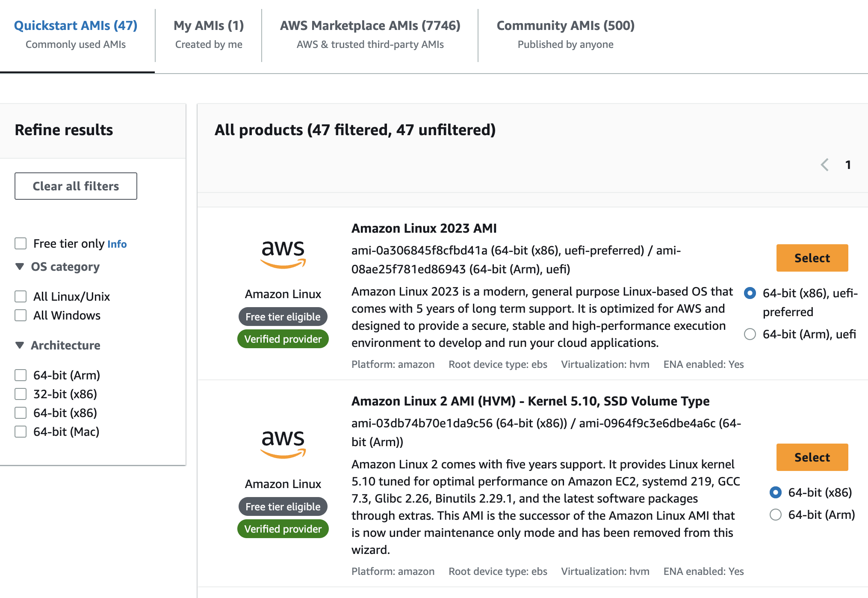Select the Amazon Linux 2023 AMI

tap(812, 258)
